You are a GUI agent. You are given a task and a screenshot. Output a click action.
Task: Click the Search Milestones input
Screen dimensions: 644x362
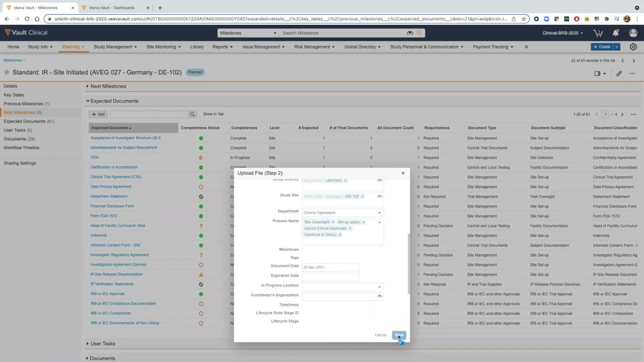click(x=343, y=33)
